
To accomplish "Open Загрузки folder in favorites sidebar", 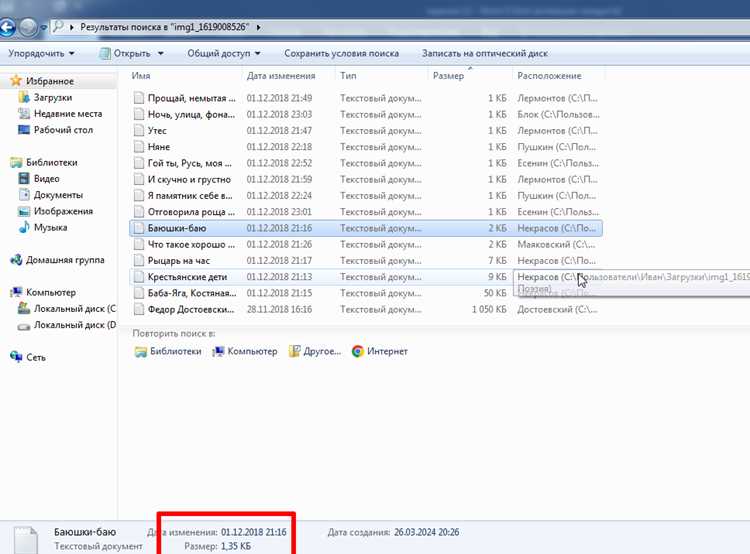I will point(53,98).
